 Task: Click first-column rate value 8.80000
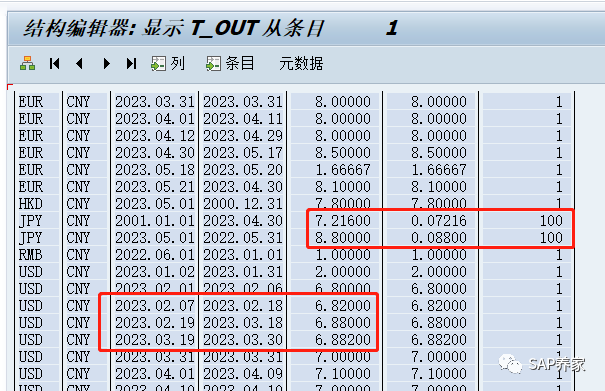343,238
